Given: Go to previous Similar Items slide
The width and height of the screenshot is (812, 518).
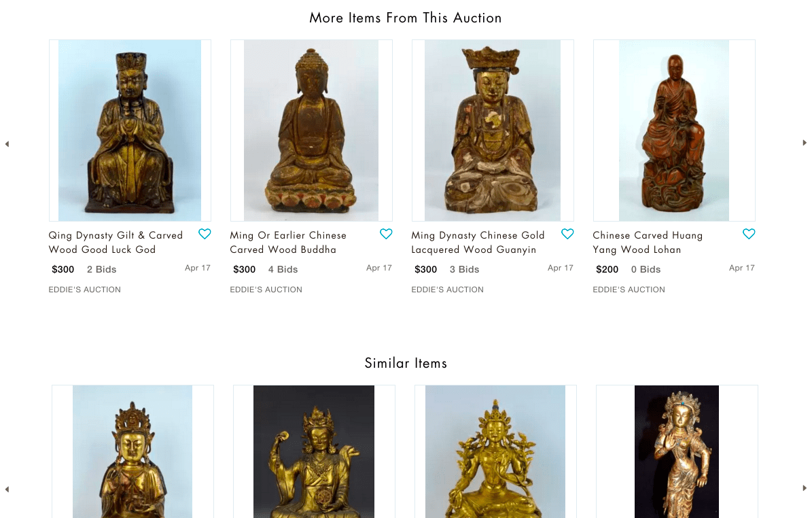Looking at the screenshot, I should [7, 489].
